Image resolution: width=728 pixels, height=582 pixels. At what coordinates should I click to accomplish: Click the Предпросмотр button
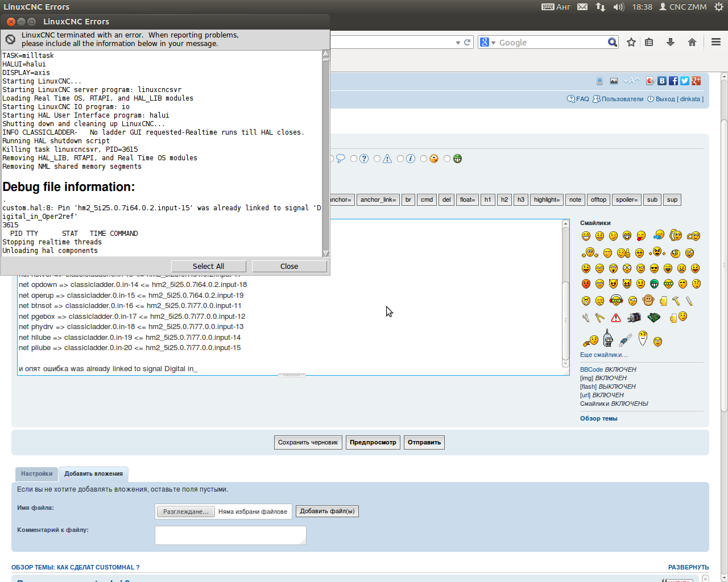pos(373,442)
